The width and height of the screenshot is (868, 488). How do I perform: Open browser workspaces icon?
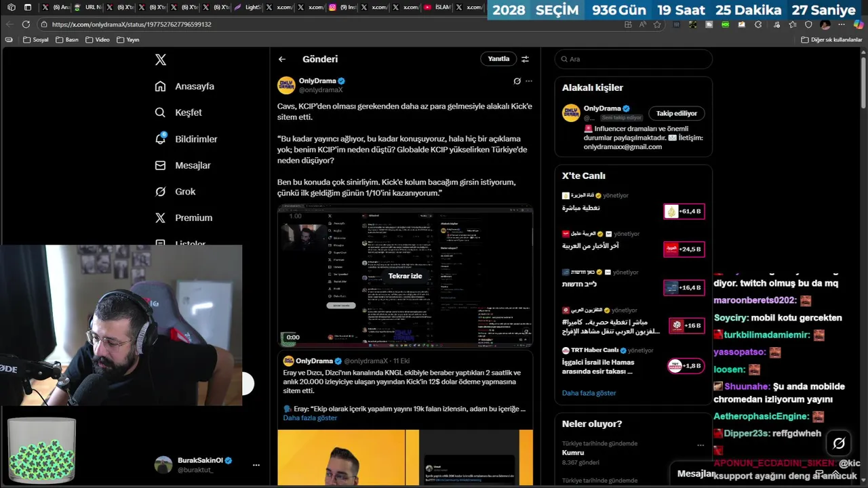[x=10, y=7]
